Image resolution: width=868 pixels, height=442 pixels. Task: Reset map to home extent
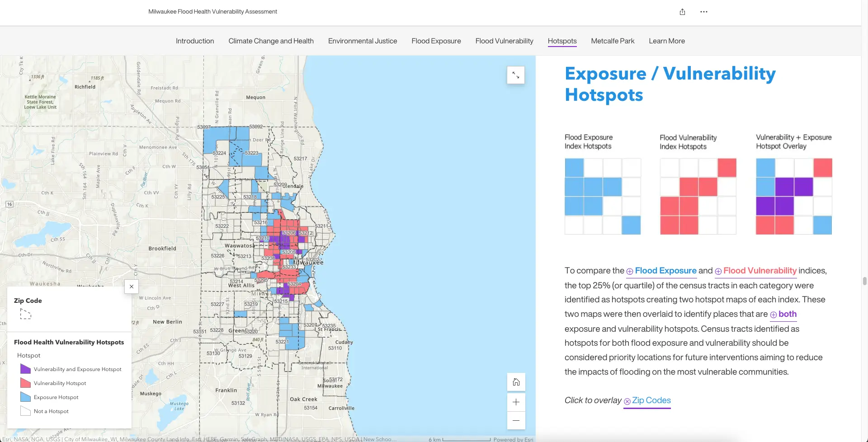coord(516,382)
